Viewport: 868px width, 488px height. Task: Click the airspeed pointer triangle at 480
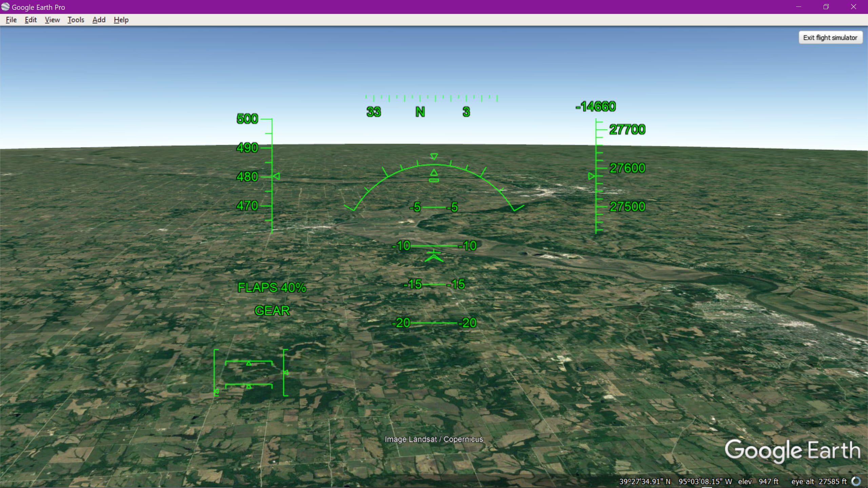(x=277, y=176)
